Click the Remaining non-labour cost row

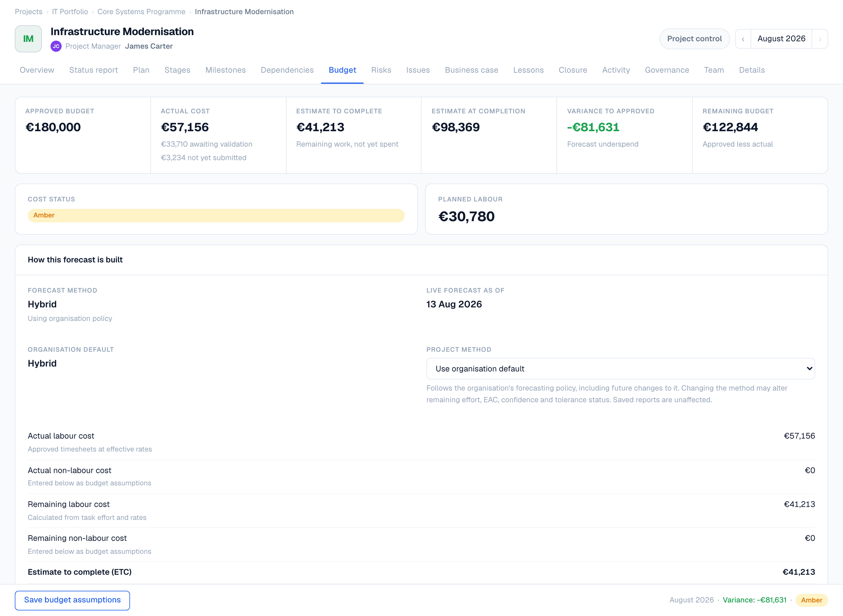tap(421, 545)
